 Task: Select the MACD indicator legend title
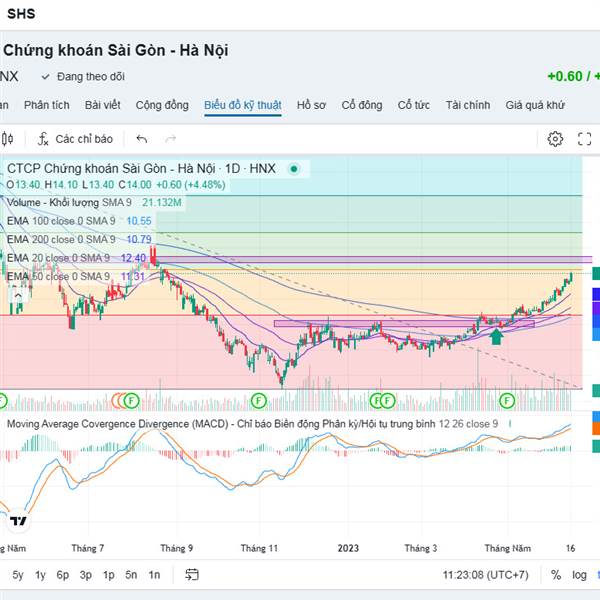(253, 424)
